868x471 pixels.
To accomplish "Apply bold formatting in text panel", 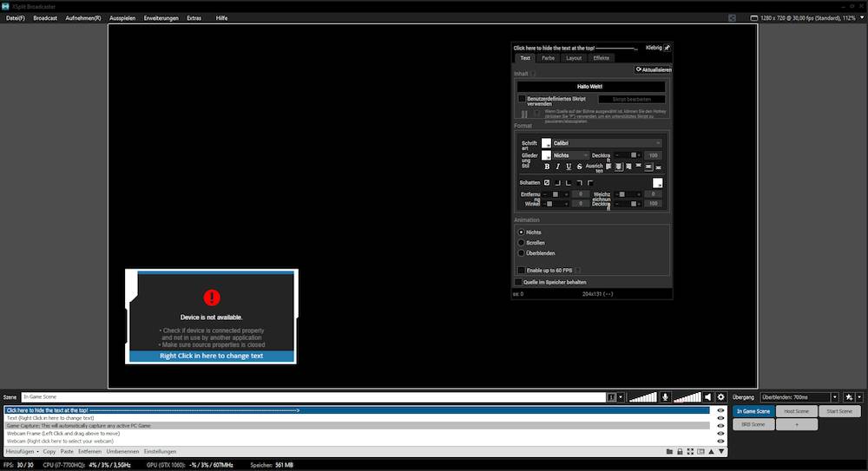I will click(547, 167).
